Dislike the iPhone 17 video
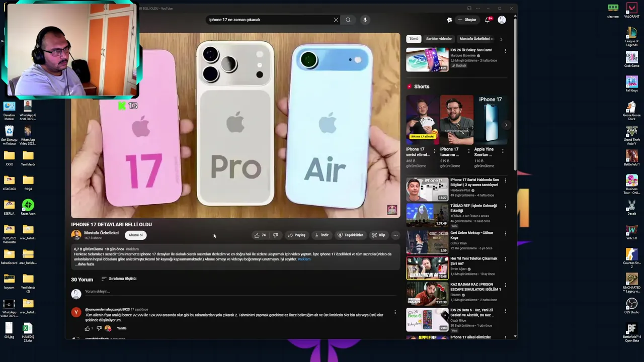The height and width of the screenshot is (362, 644). 275,235
